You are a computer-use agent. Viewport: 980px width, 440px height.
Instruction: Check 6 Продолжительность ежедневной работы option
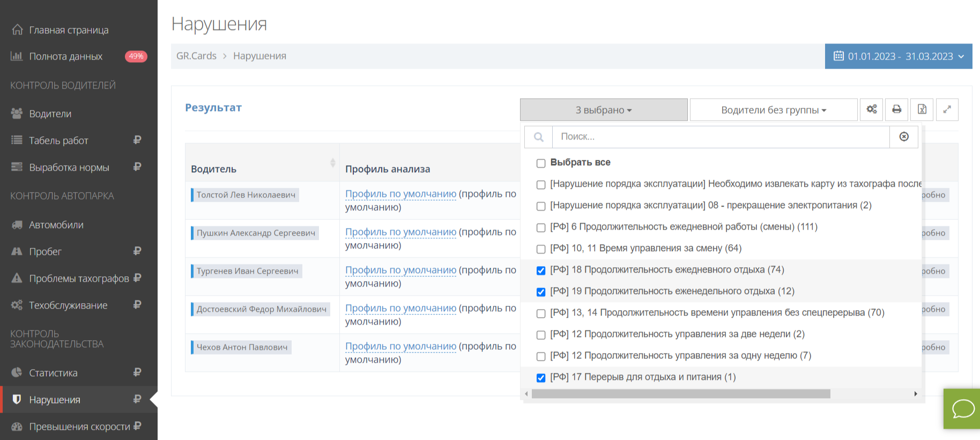click(x=541, y=228)
